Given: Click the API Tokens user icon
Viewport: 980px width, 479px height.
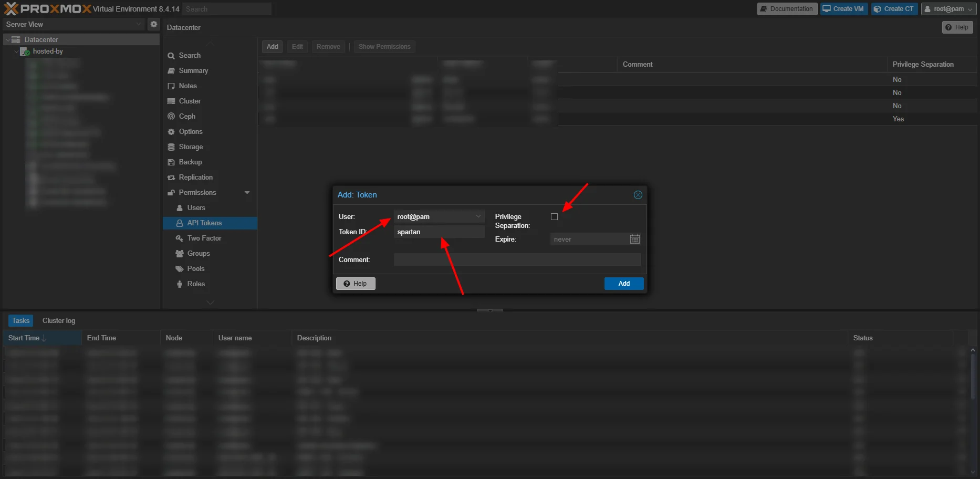Looking at the screenshot, I should point(180,223).
